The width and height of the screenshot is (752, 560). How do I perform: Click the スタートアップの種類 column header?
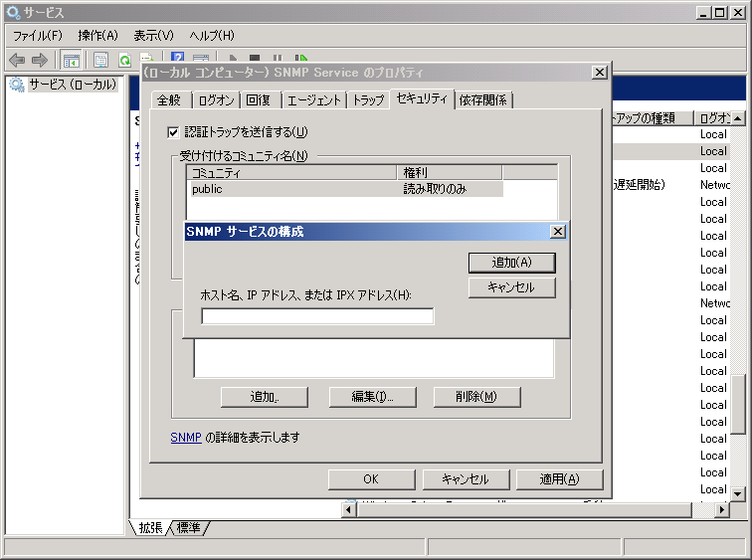pyautogui.click(x=653, y=118)
